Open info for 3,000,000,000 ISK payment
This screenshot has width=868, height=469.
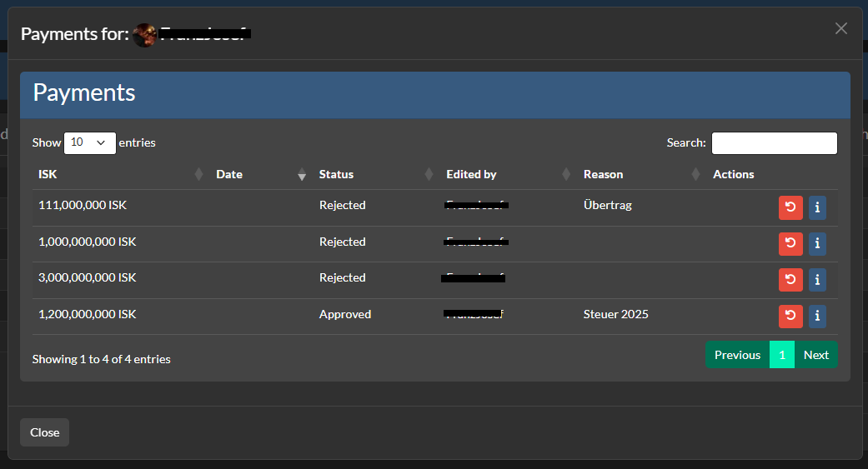click(817, 280)
